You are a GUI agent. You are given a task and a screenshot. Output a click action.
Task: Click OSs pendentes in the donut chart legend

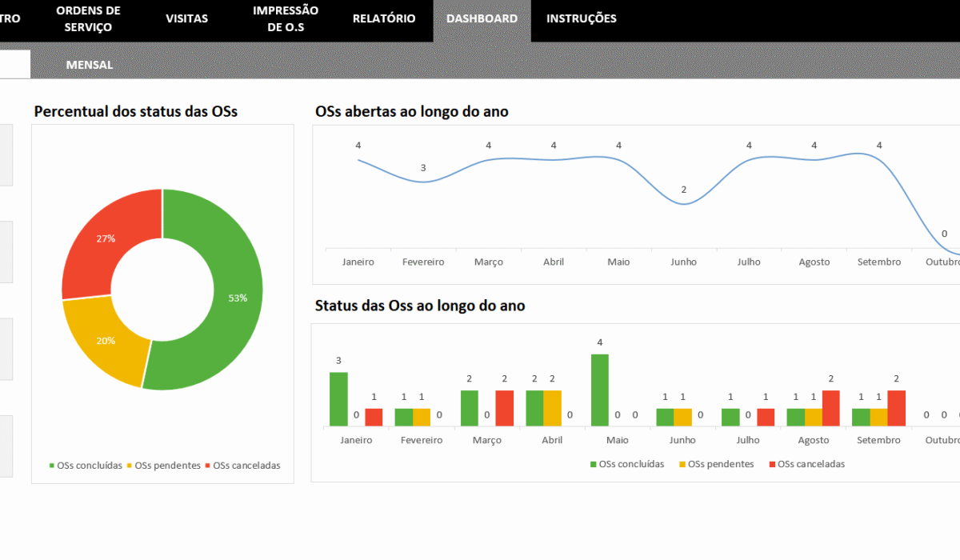(x=167, y=466)
